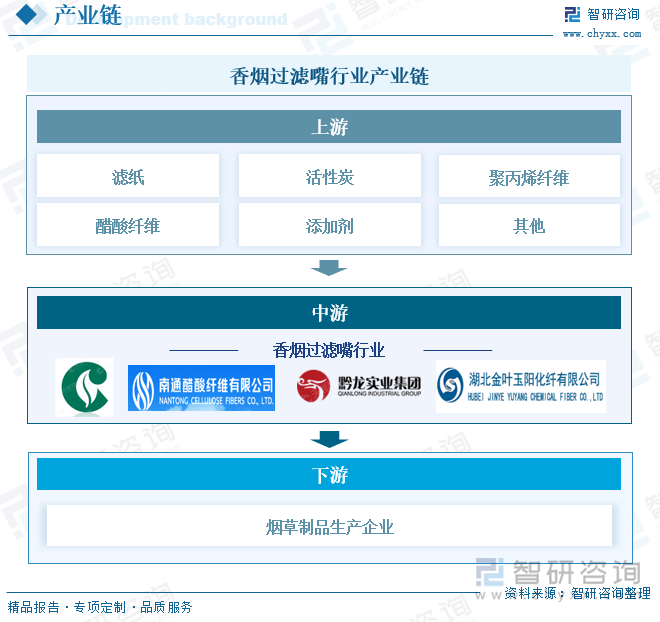The image size is (660, 622).
Task: Select the 中游 header bar
Action: pos(329,313)
